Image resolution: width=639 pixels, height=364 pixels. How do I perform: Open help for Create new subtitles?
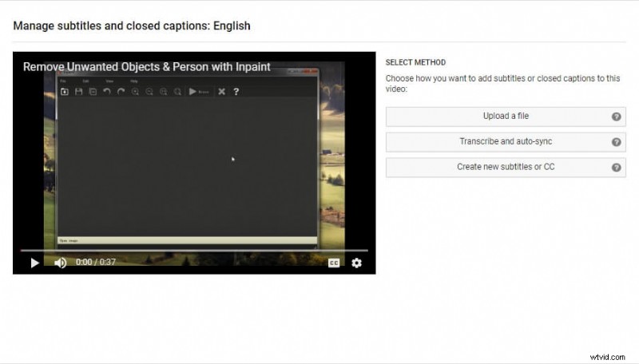click(x=616, y=168)
